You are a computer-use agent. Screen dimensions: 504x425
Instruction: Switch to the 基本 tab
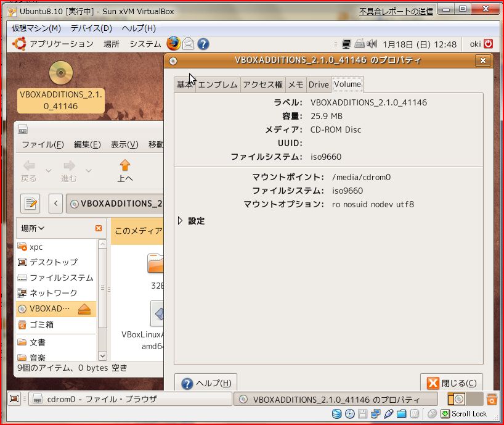185,85
